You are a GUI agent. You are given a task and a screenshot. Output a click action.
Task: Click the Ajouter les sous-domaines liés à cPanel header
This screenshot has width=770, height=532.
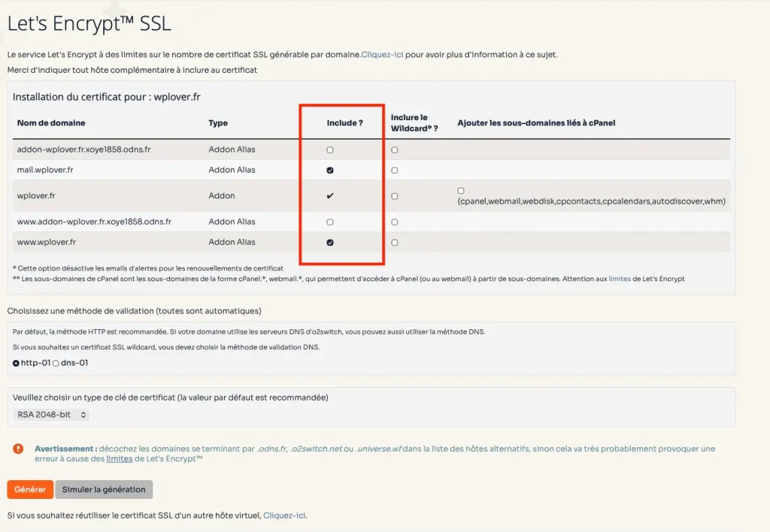[x=536, y=122]
